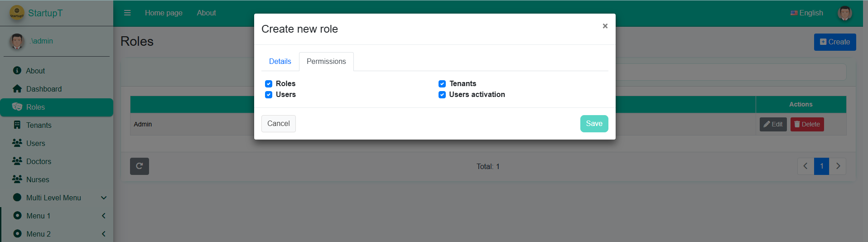
Task: Expand the Multi Level Menu chevron
Action: pyautogui.click(x=104, y=198)
